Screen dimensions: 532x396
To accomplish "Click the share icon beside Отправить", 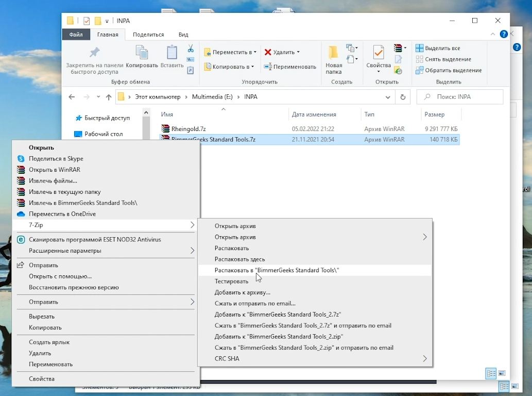I will point(21,265).
